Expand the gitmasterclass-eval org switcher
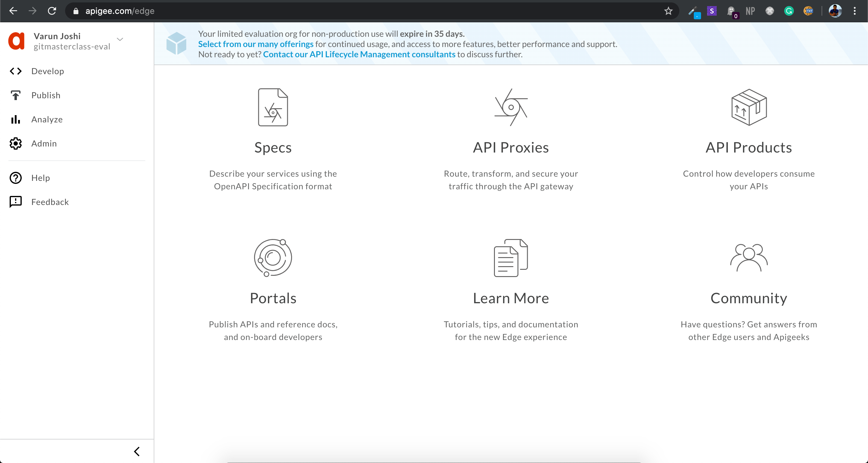This screenshot has height=463, width=868. tap(120, 40)
